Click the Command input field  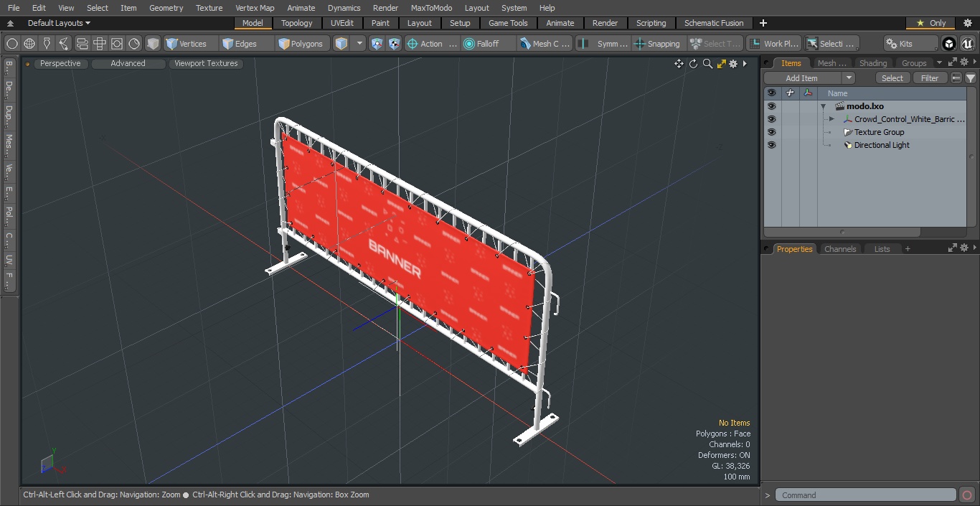(x=865, y=495)
